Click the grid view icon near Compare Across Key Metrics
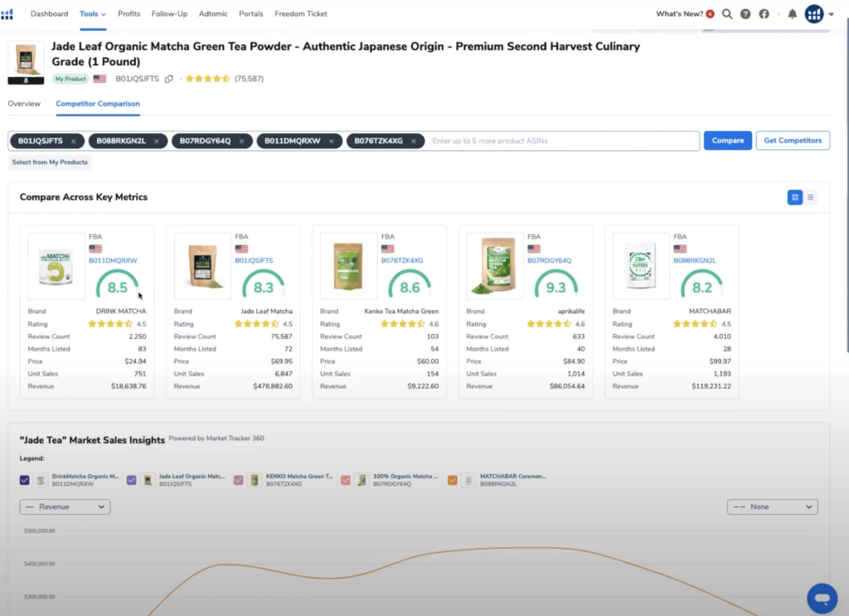Viewport: 849px width, 616px height. pyautogui.click(x=794, y=197)
